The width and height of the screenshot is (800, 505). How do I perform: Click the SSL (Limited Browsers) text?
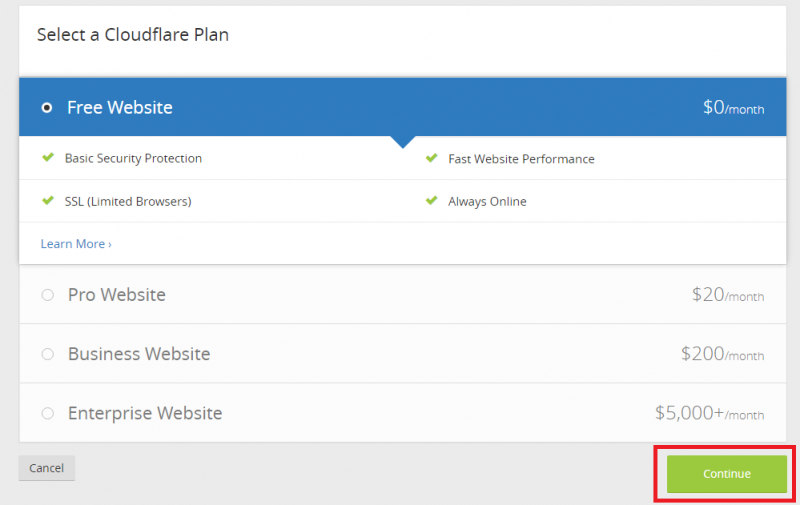point(128,201)
